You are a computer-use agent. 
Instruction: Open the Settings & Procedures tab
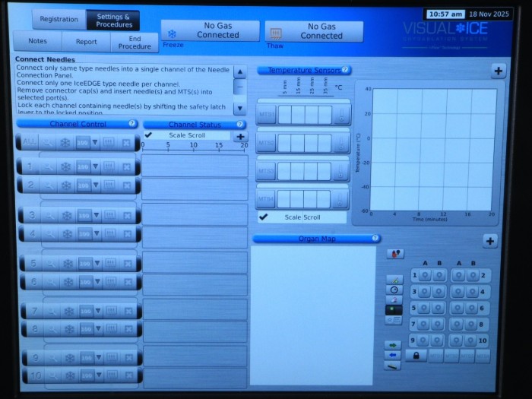pos(114,19)
